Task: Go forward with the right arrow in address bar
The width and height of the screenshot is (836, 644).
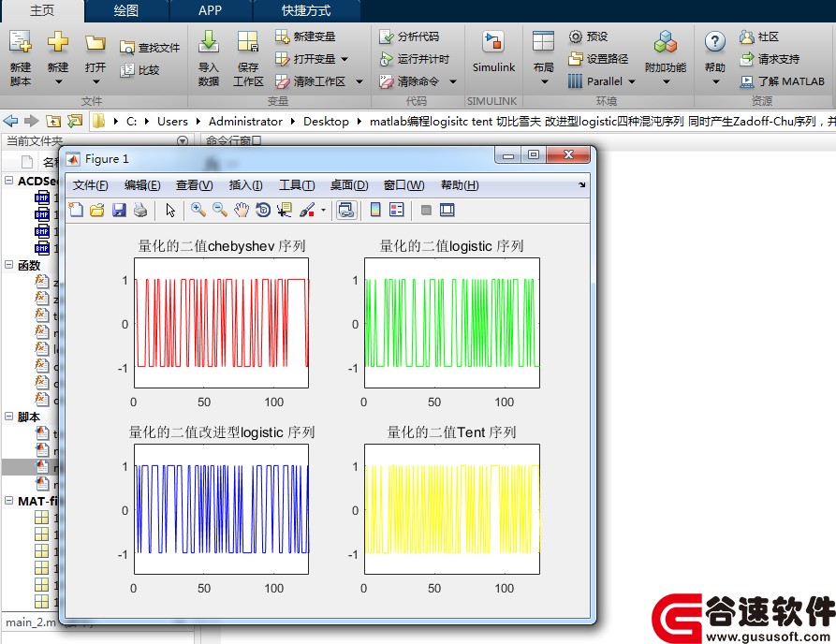Action: tap(32, 121)
